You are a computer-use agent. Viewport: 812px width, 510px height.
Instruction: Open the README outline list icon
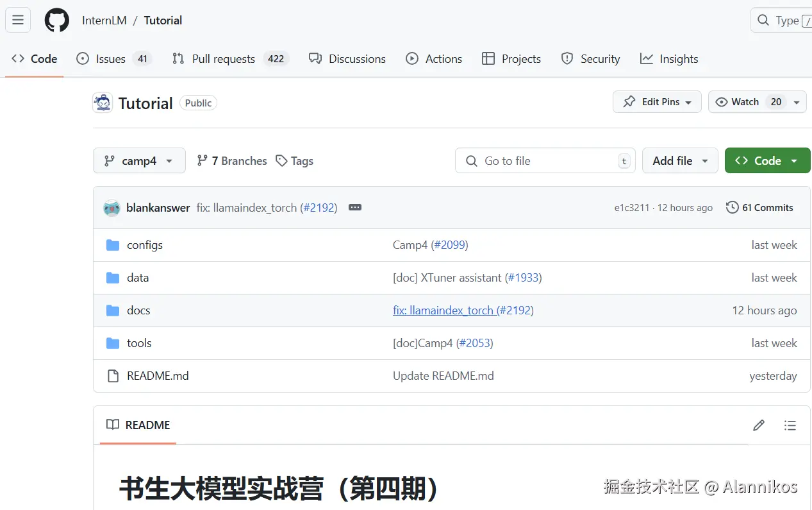[x=790, y=425]
